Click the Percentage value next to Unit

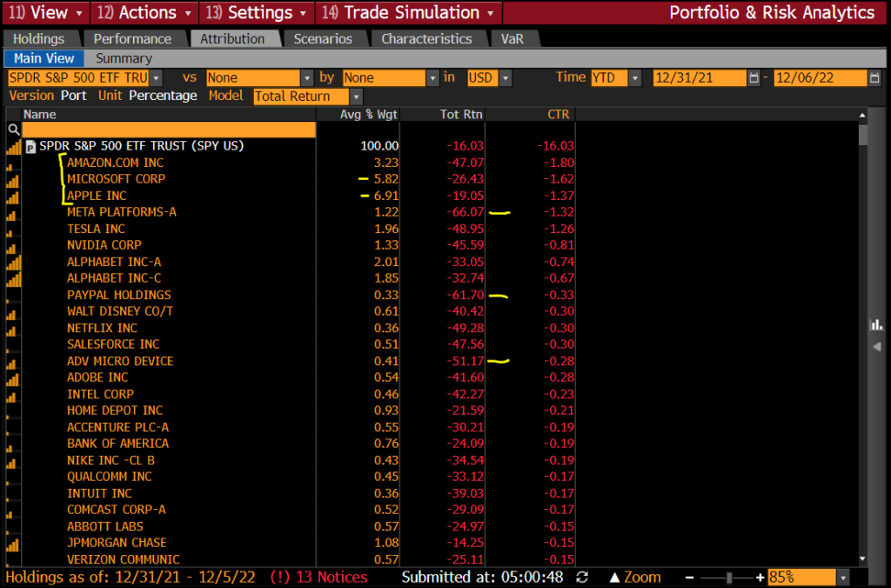[x=163, y=96]
